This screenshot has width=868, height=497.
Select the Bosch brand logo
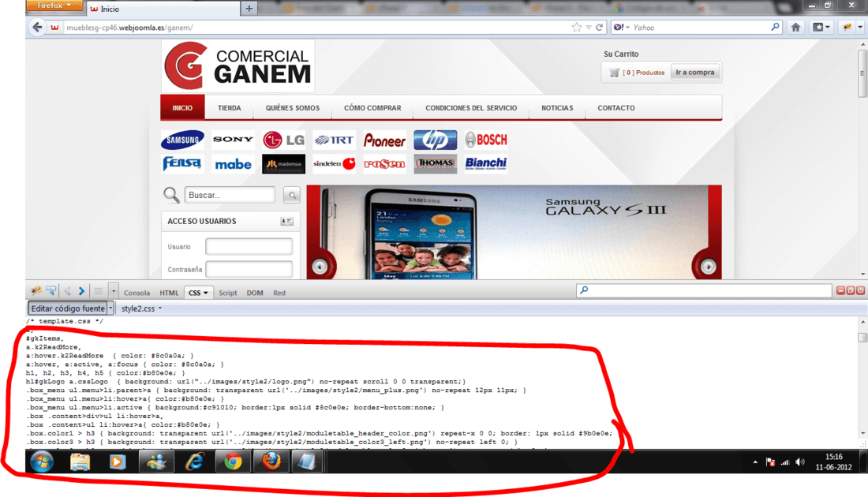(486, 140)
